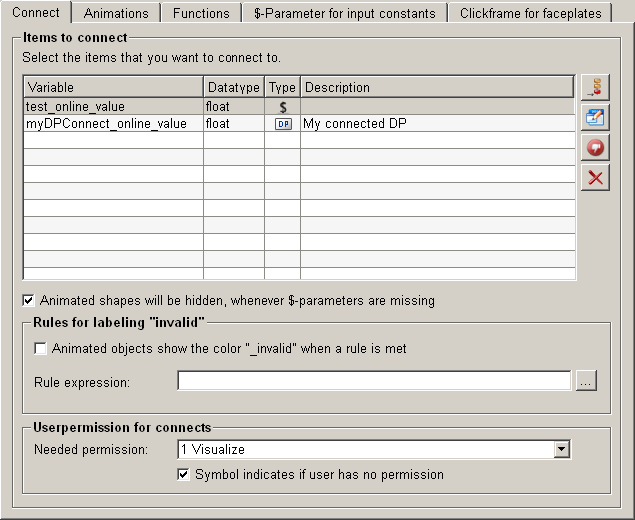Viewport: 635px width, 520px height.
Task: Toggle hiding animated shapes when $-parameters missing
Action: (28, 300)
